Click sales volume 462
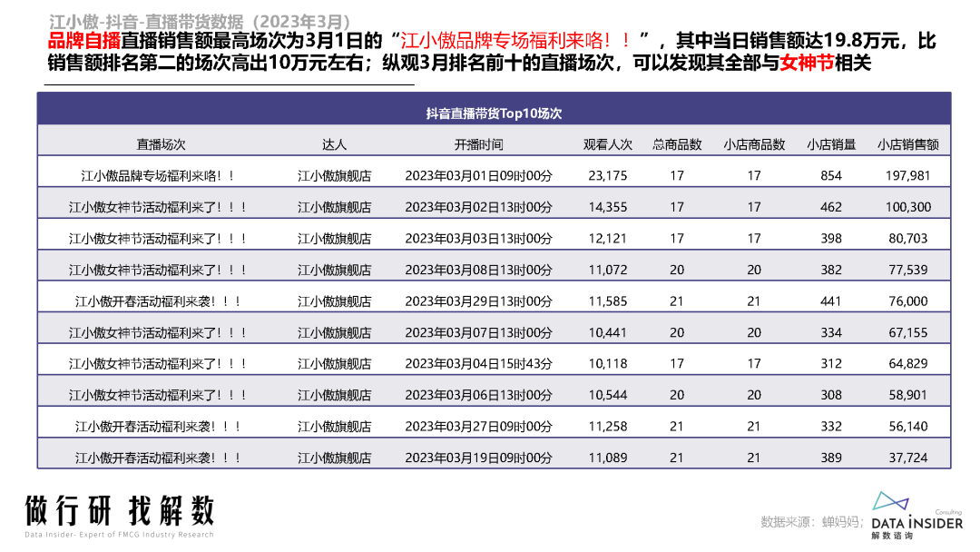Image resolution: width=980 pixels, height=552 pixels. [x=831, y=207]
